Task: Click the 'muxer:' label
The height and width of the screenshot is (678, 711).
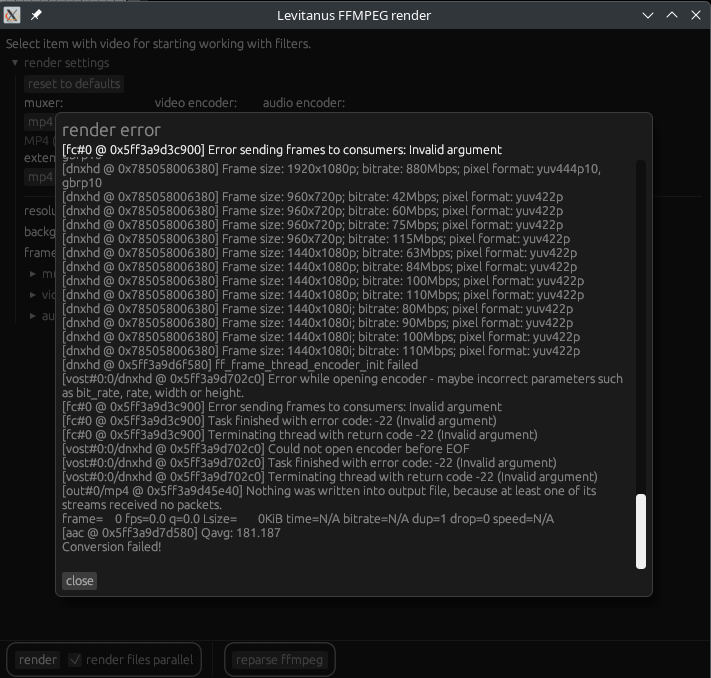Action: (x=44, y=102)
